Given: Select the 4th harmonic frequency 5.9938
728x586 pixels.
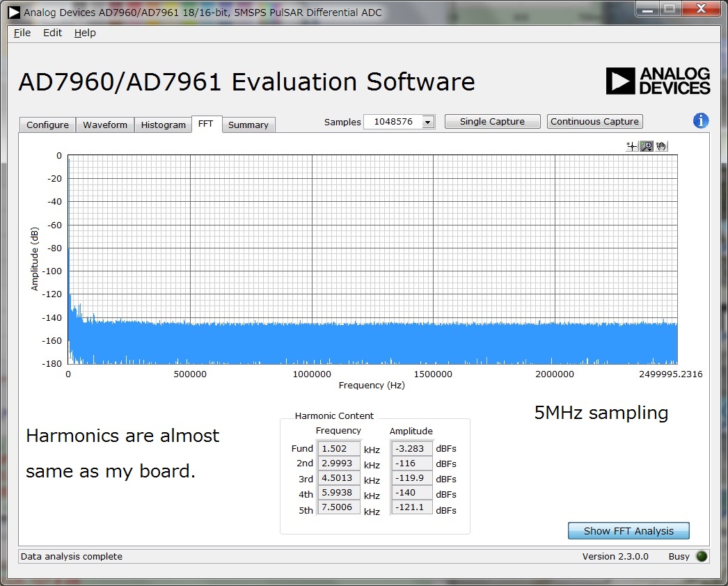Looking at the screenshot, I should coord(338,492).
